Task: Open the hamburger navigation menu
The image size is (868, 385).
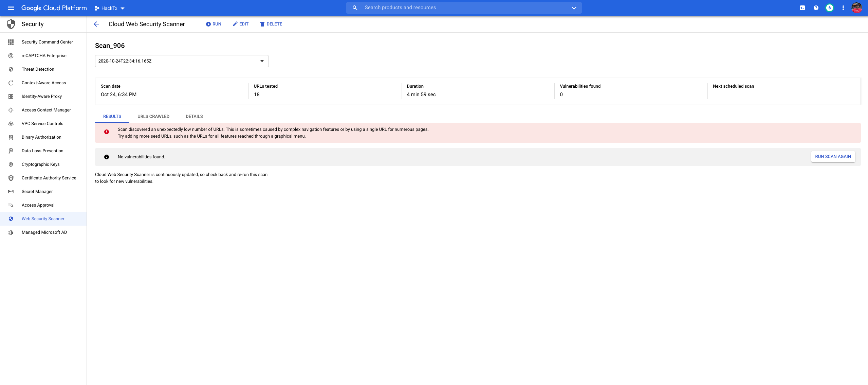Action: pos(11,8)
